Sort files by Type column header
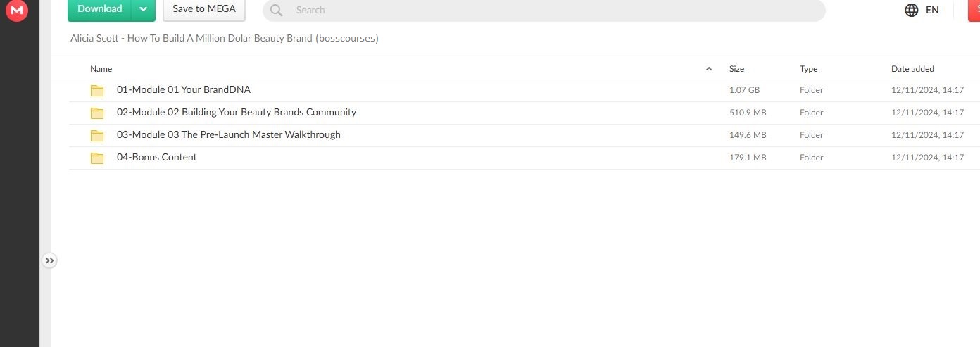The image size is (980, 347). tap(808, 69)
